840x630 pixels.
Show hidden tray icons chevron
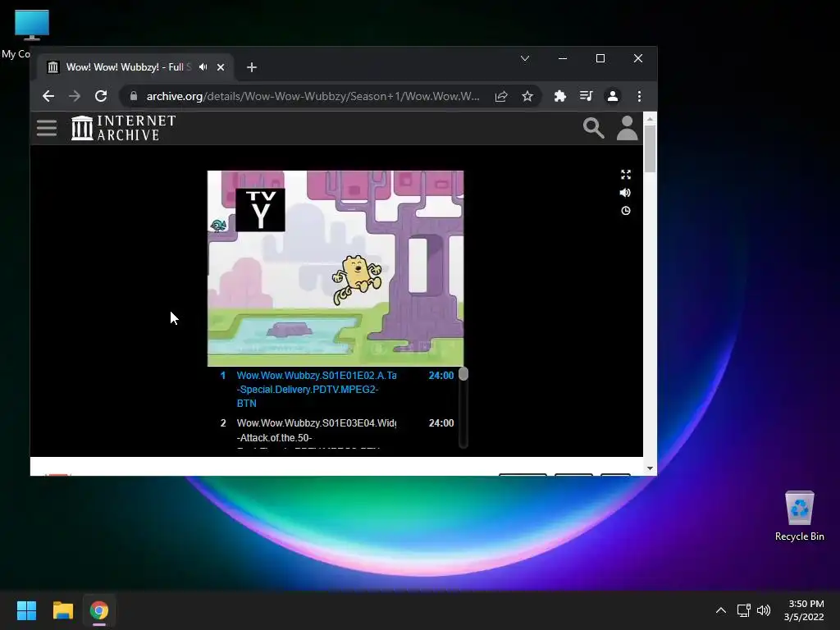coord(721,610)
